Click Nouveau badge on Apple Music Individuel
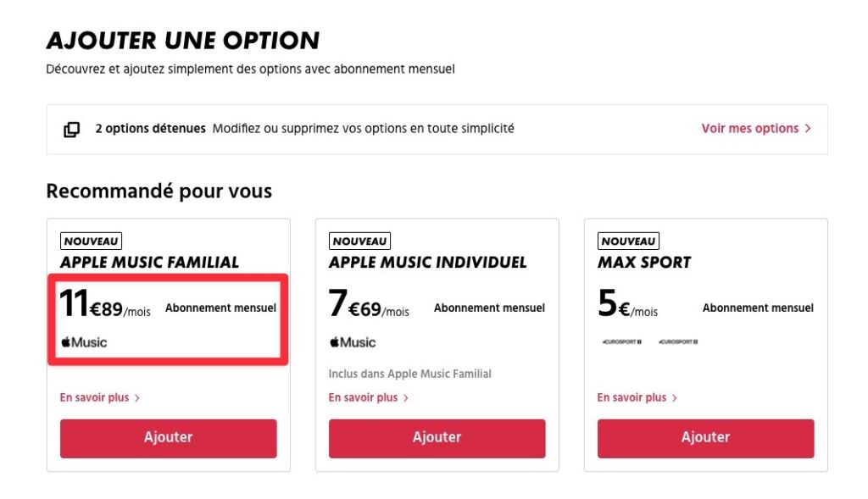The height and width of the screenshot is (499, 868). pos(359,241)
